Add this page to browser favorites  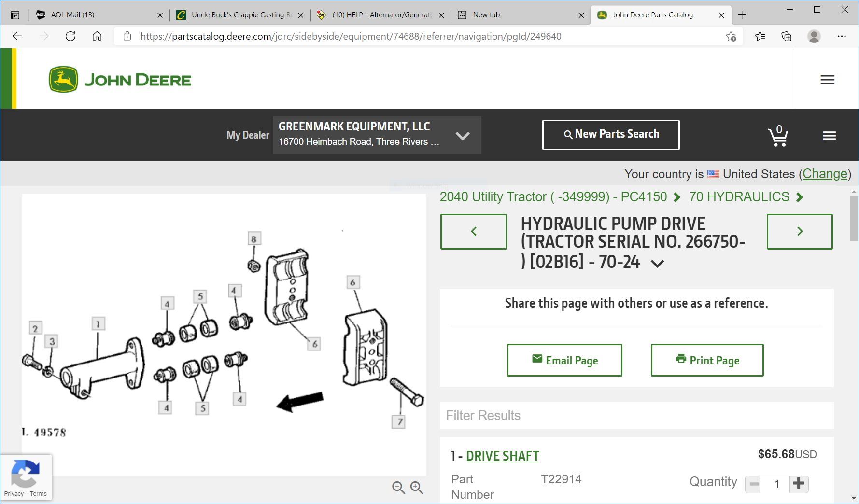(x=731, y=36)
